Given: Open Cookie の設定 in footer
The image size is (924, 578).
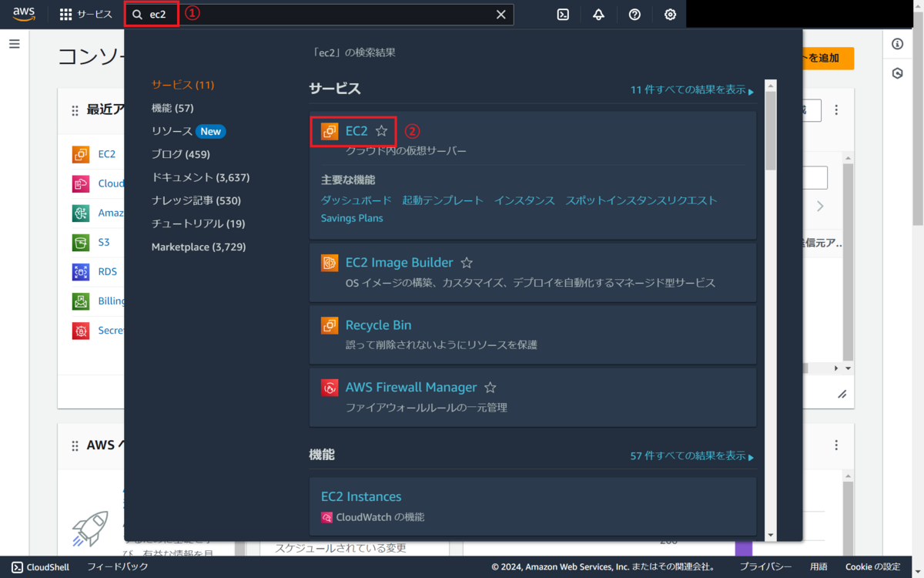Looking at the screenshot, I should (x=873, y=567).
